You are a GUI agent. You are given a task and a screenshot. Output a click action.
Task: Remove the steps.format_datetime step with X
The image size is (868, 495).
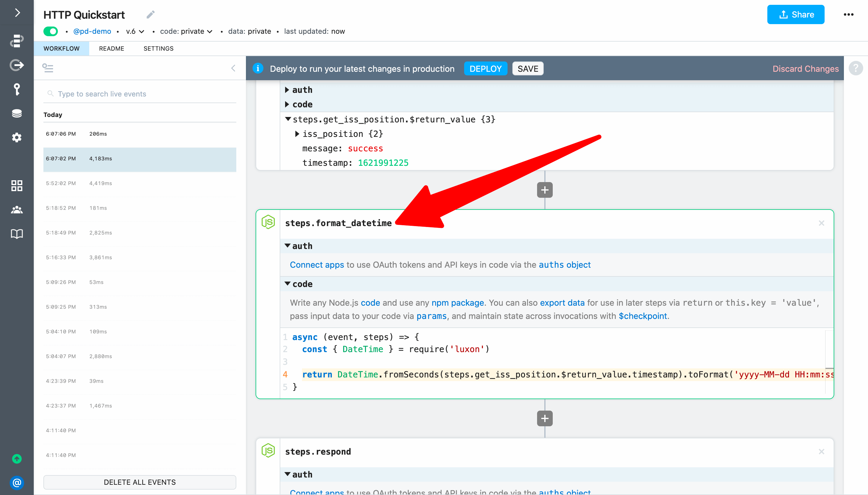click(x=821, y=223)
